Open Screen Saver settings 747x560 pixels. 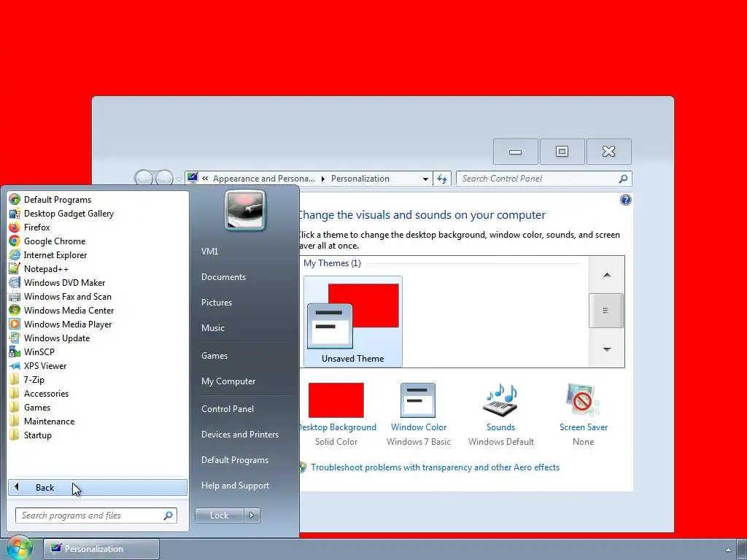click(x=583, y=413)
